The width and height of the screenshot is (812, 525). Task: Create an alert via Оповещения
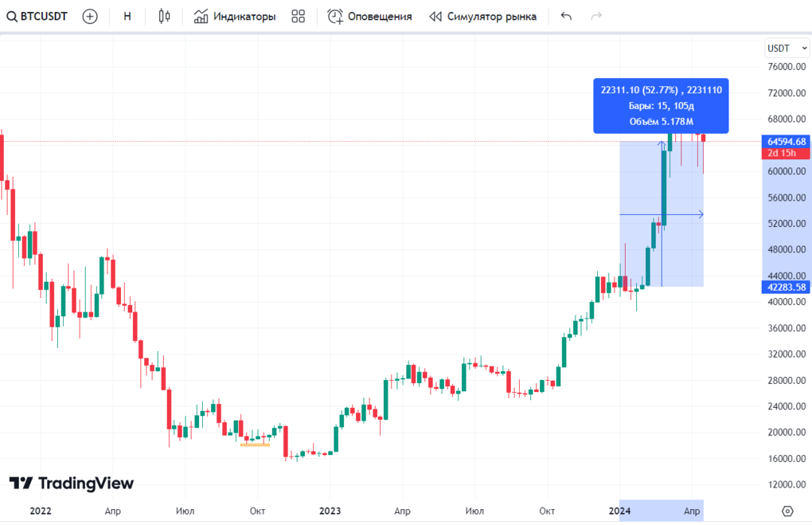coord(370,16)
